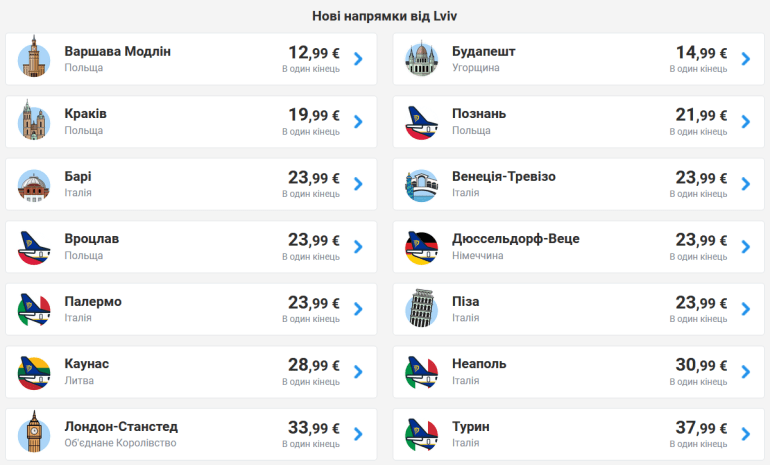Click the Pisa leaning tower icon
770x465 pixels.
(x=422, y=309)
